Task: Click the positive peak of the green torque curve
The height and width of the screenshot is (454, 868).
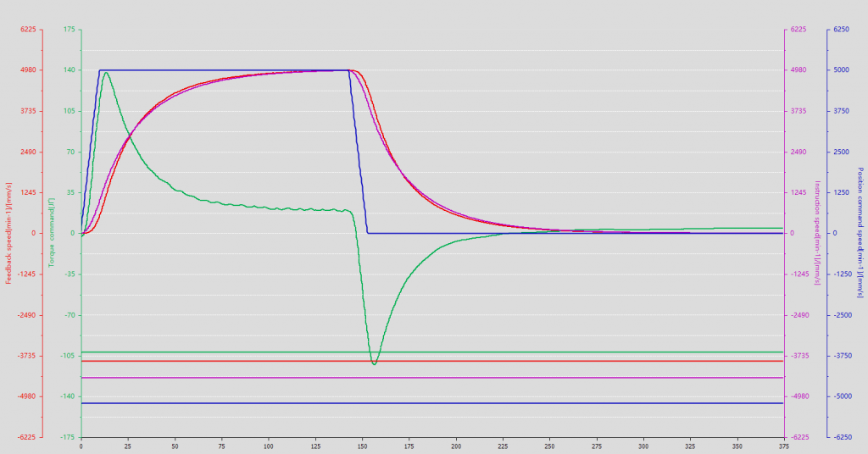Action: pos(106,73)
